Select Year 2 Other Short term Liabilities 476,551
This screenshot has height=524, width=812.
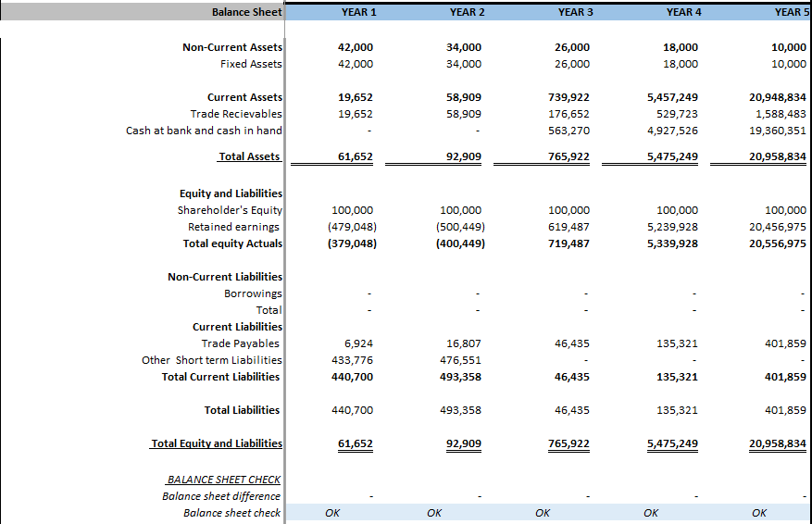click(460, 359)
